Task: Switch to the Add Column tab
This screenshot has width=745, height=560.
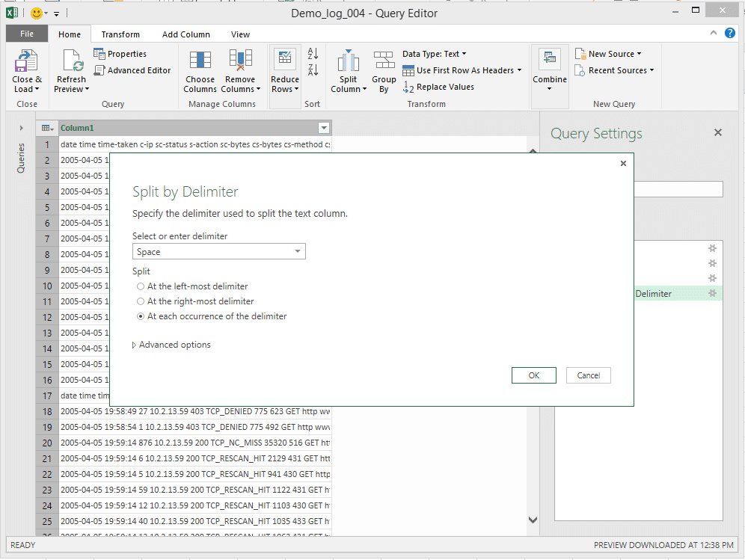Action: (186, 34)
